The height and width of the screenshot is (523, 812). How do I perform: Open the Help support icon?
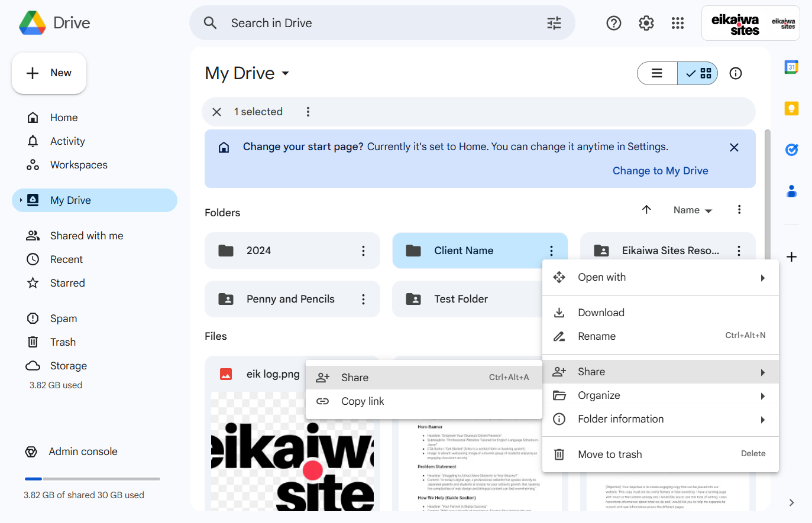614,23
